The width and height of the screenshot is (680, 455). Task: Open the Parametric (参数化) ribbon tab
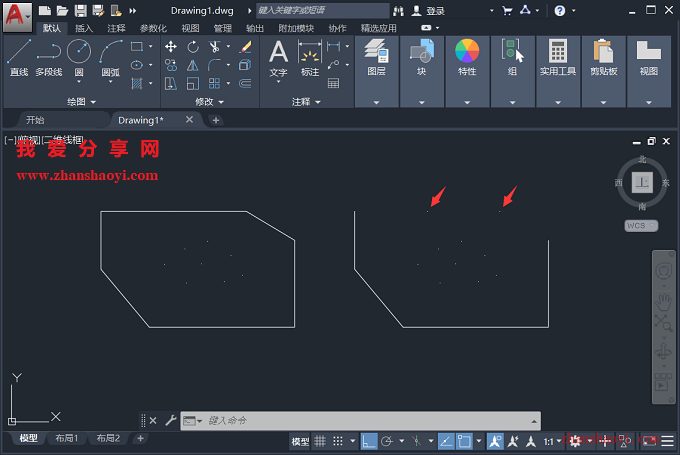tap(153, 28)
